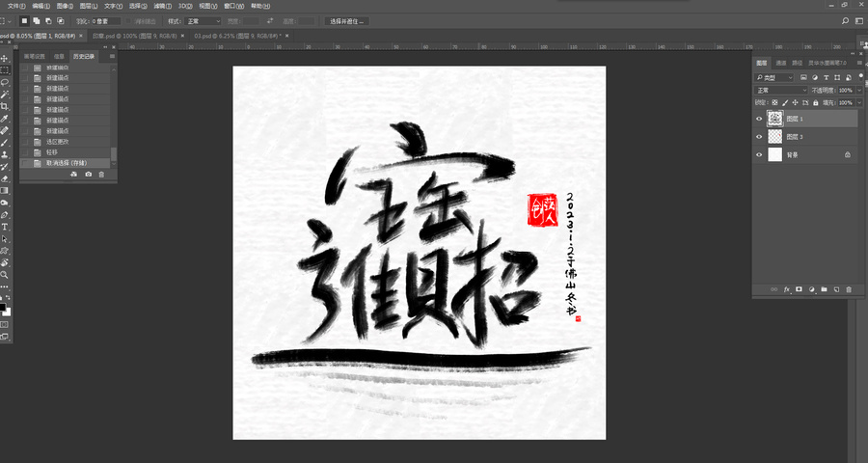The image size is (868, 463).
Task: Select the Rectangular Marquee tool
Action: point(5,70)
